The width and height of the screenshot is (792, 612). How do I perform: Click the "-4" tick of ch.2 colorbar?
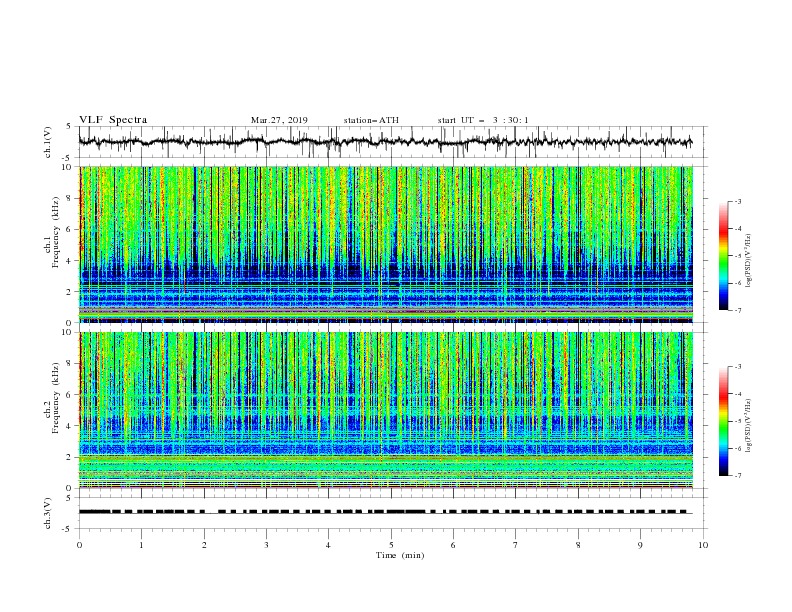(x=737, y=394)
